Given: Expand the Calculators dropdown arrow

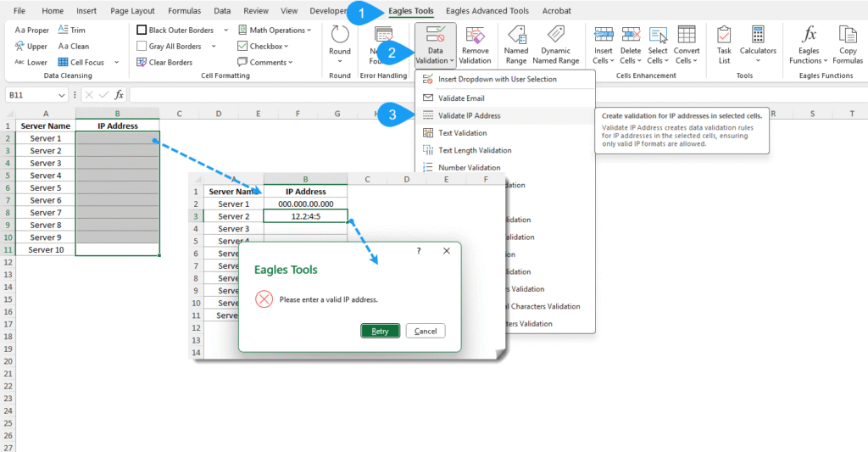Looking at the screenshot, I should tap(758, 61).
